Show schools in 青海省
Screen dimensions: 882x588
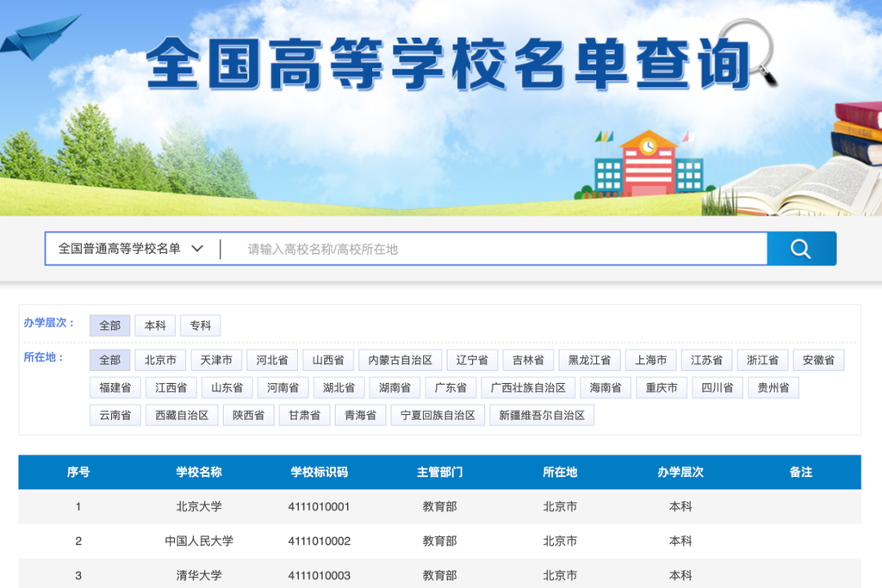(x=361, y=415)
